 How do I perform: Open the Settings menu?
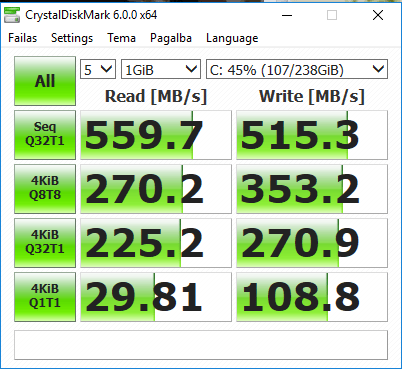(x=72, y=38)
